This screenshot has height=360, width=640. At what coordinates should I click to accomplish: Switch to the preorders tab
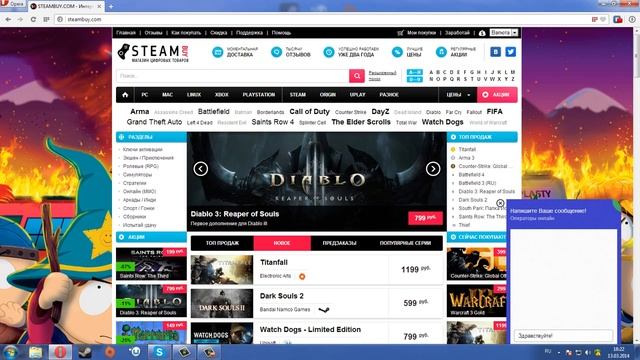pyautogui.click(x=339, y=243)
